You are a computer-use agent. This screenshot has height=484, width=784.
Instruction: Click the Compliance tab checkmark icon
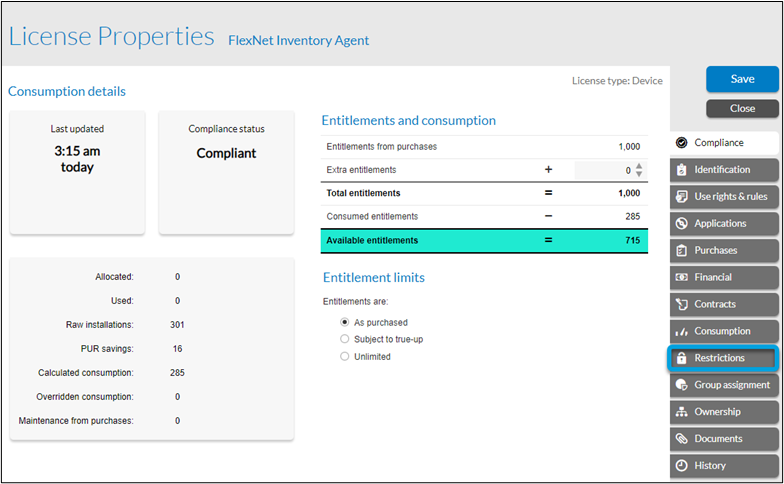[x=682, y=143]
